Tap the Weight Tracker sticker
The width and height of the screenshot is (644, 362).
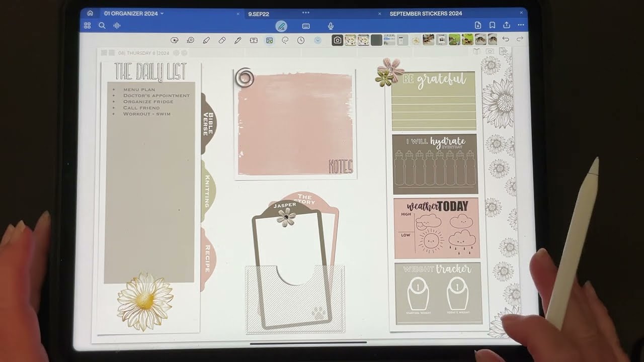(438, 293)
